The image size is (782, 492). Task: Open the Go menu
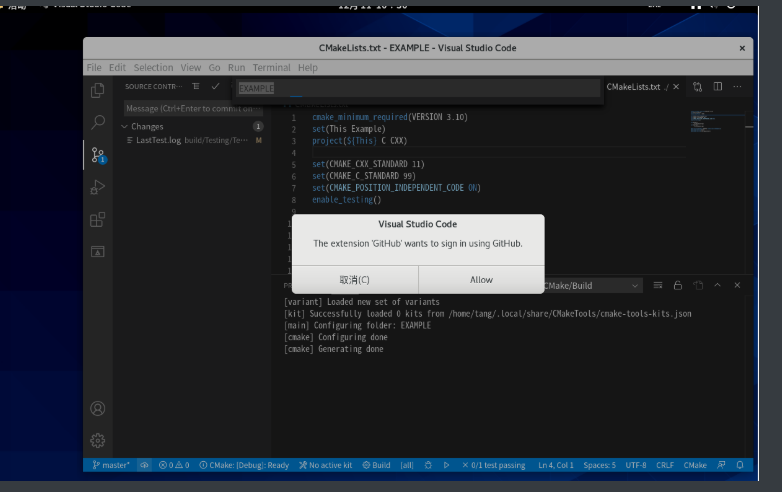tap(214, 67)
